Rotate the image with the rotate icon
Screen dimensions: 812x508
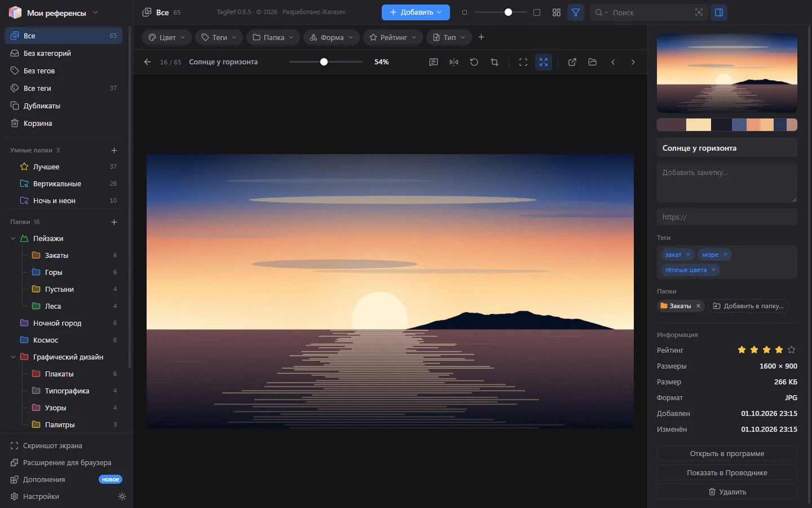pos(474,62)
